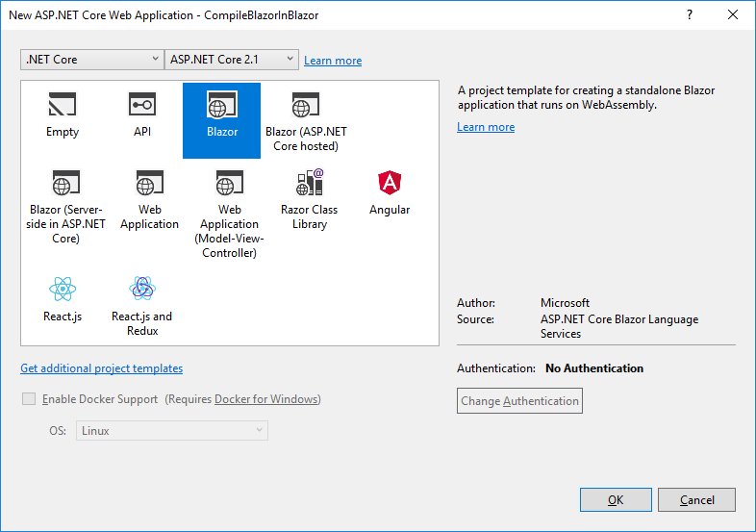Select the Angular template icon
The image size is (756, 532).
(x=390, y=183)
